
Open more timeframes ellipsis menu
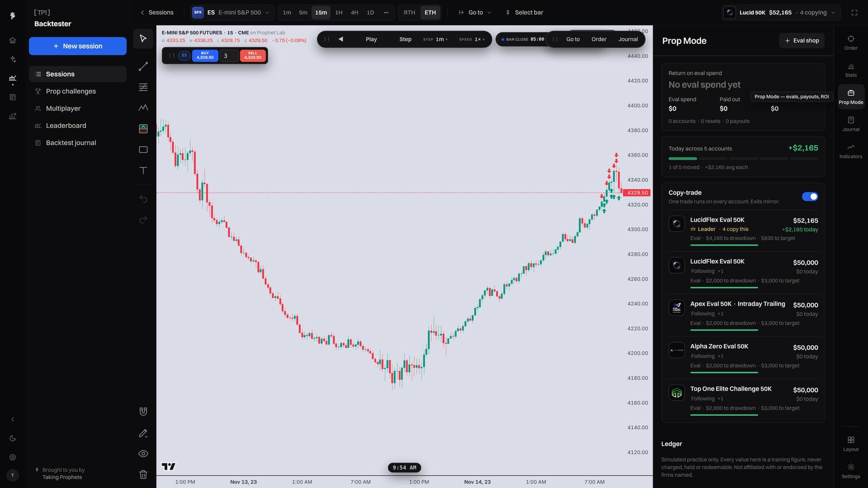click(386, 13)
